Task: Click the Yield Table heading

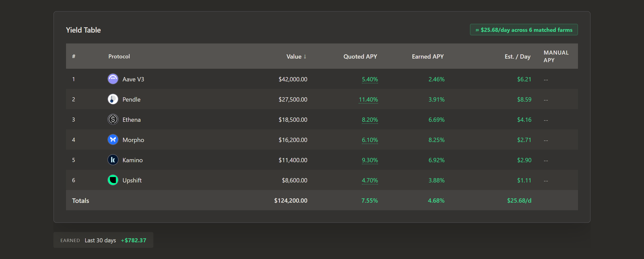Action: click(83, 30)
